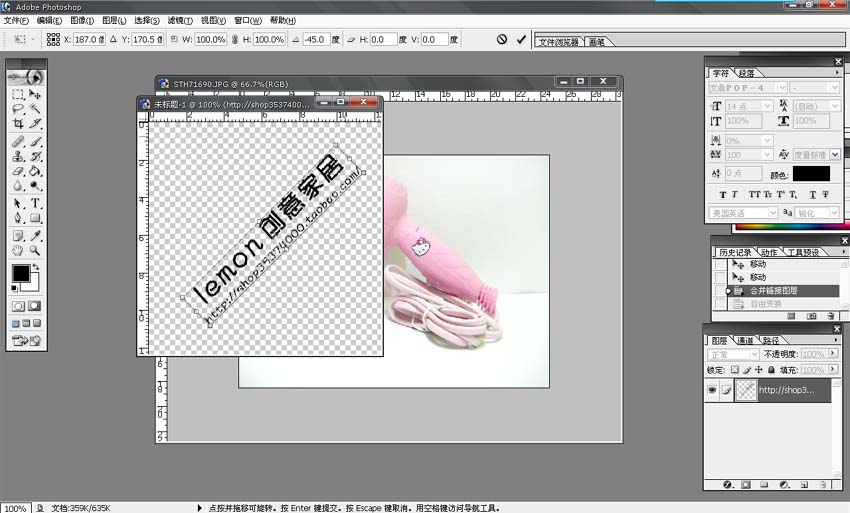Switch to Standard edit mode

tap(18, 306)
